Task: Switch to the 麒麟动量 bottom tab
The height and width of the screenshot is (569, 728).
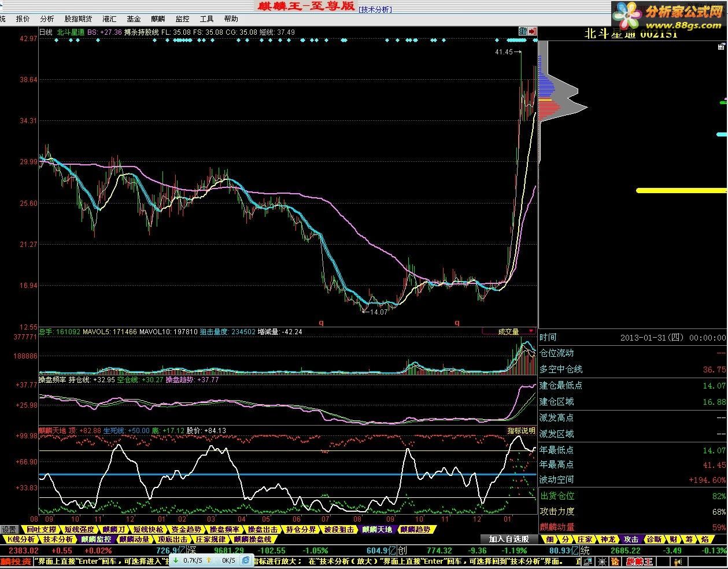Action: pyautogui.click(x=134, y=539)
